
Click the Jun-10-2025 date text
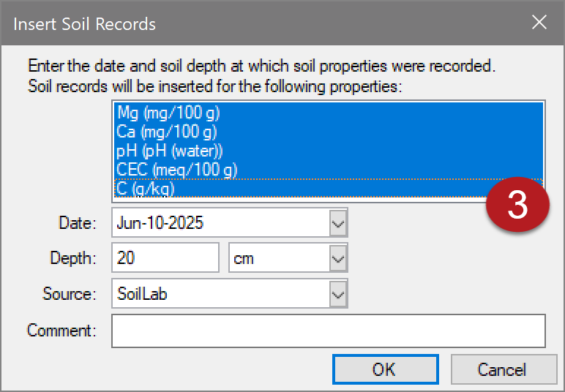click(x=160, y=223)
